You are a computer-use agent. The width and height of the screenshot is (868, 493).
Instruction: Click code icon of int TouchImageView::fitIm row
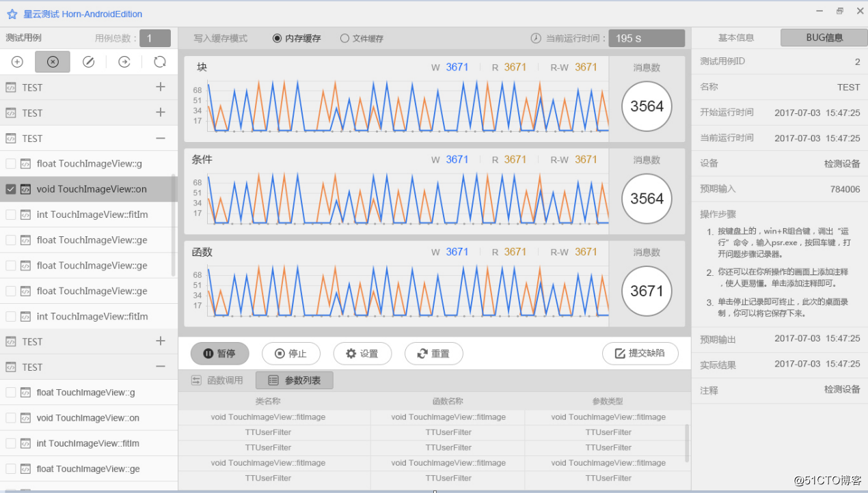coord(25,214)
